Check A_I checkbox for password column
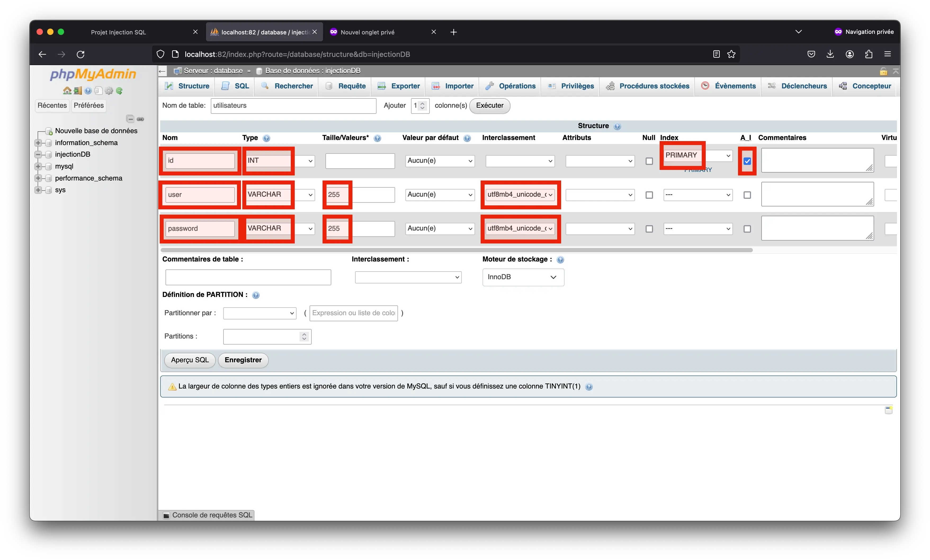 pyautogui.click(x=747, y=229)
